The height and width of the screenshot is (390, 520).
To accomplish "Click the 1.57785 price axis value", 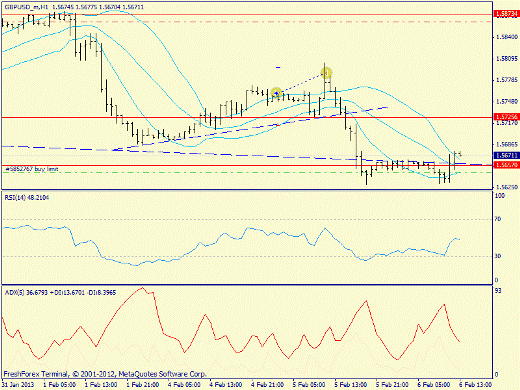I will 507,80.
